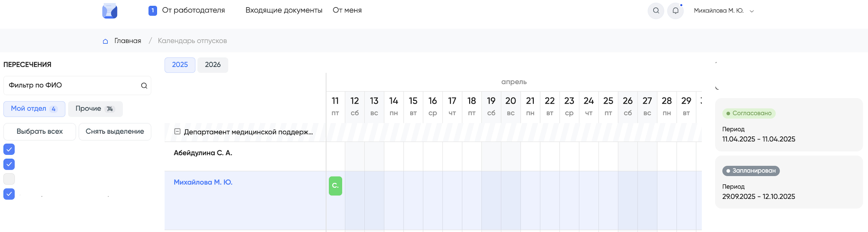
Task: Click the magnifier in ФИО filter
Action: click(144, 86)
